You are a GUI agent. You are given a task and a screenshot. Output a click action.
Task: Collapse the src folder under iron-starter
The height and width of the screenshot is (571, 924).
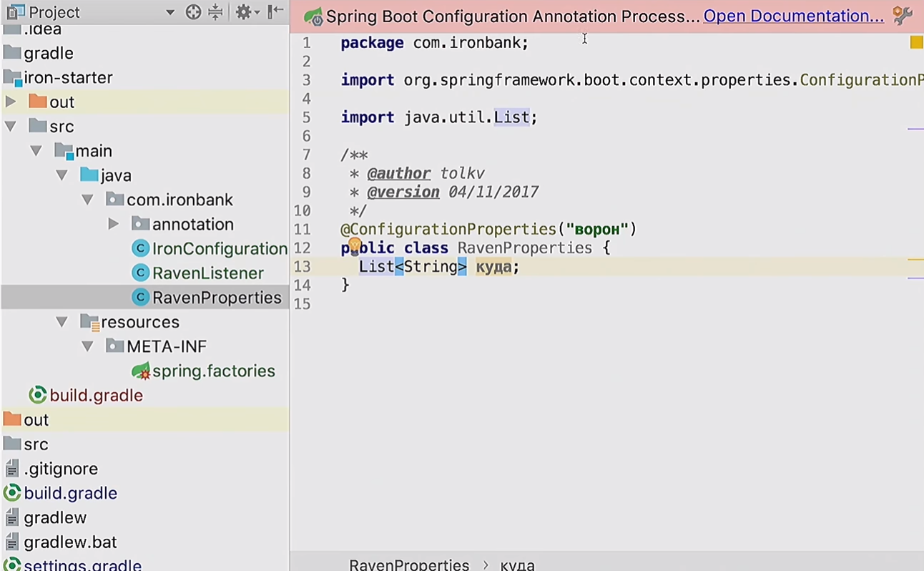click(x=10, y=127)
